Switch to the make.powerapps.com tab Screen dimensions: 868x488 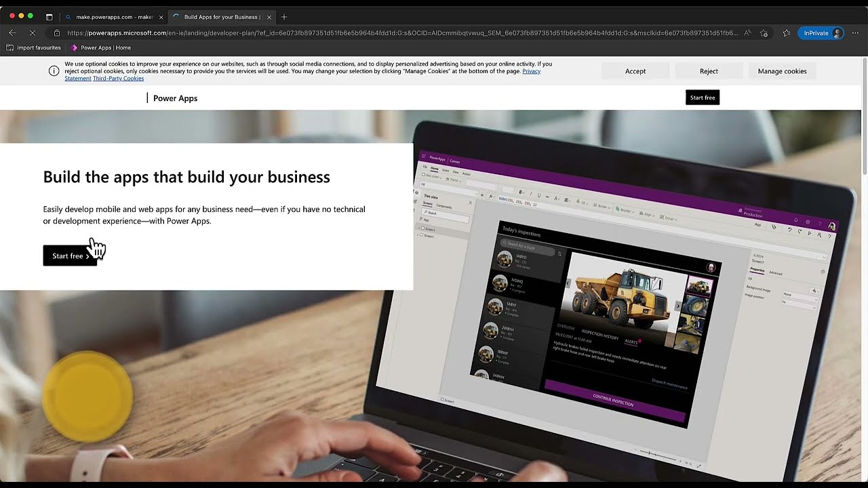(114, 17)
